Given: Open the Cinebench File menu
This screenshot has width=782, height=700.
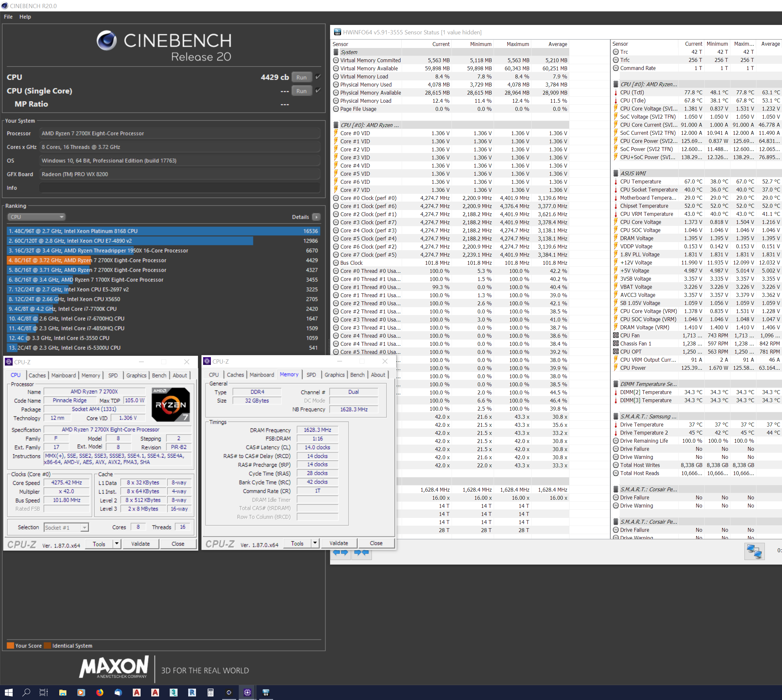Looking at the screenshot, I should coord(8,17).
